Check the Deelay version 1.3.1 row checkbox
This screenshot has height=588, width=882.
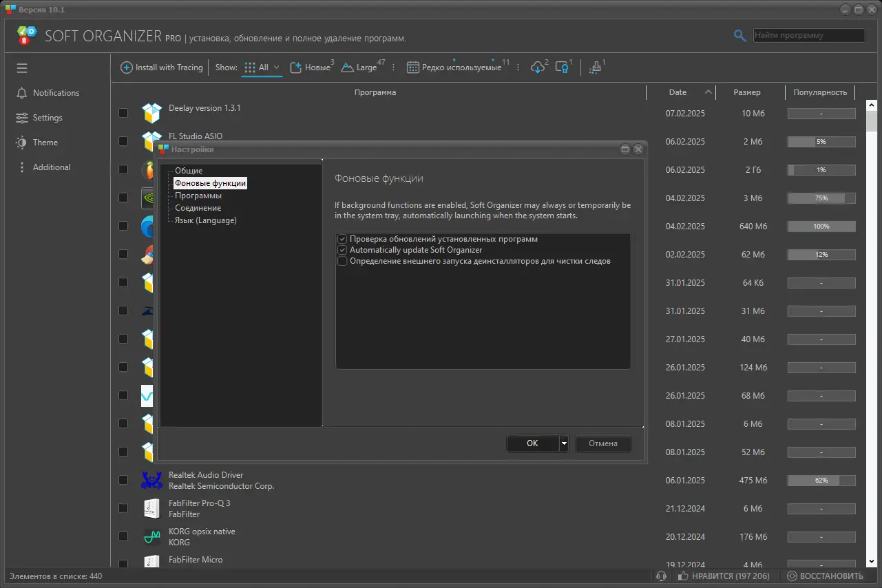point(123,113)
